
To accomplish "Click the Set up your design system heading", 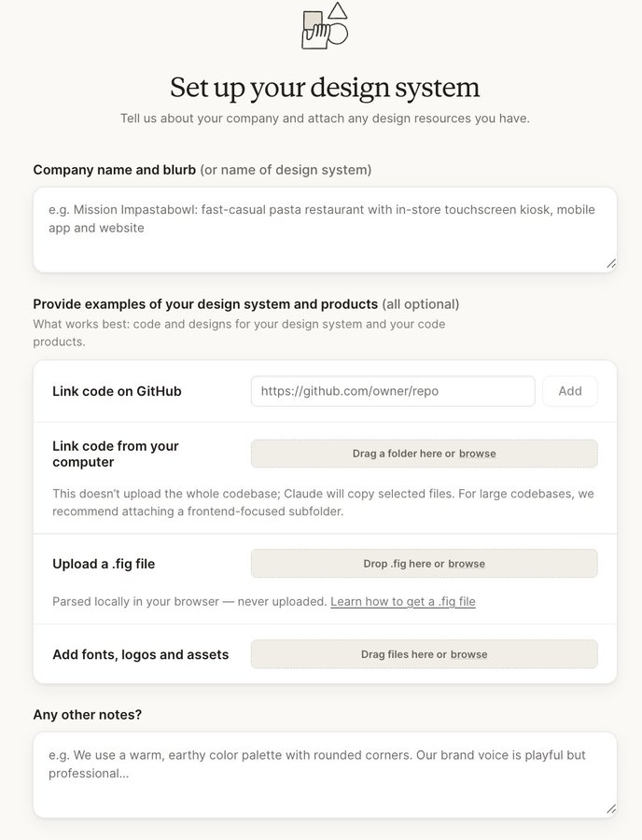I will [325, 88].
